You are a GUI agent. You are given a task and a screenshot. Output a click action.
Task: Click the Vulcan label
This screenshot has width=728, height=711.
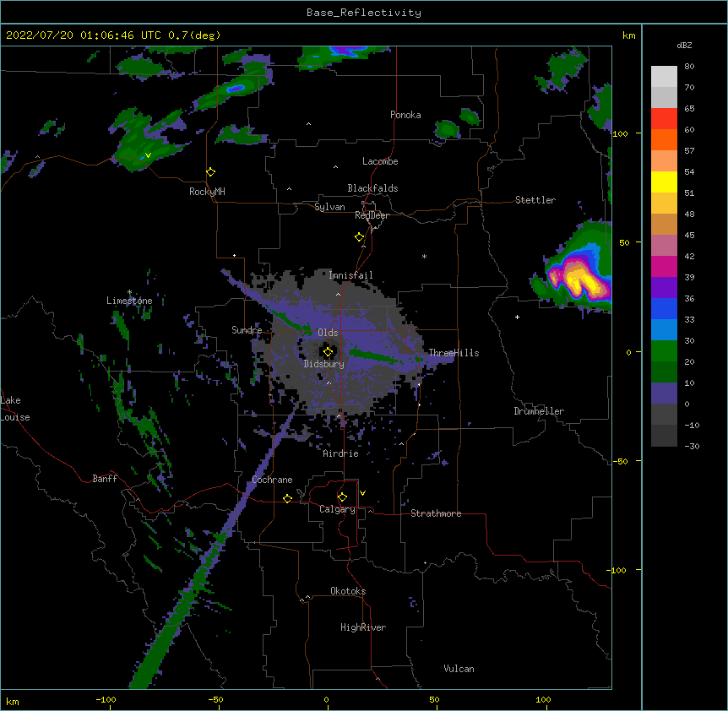pyautogui.click(x=459, y=669)
